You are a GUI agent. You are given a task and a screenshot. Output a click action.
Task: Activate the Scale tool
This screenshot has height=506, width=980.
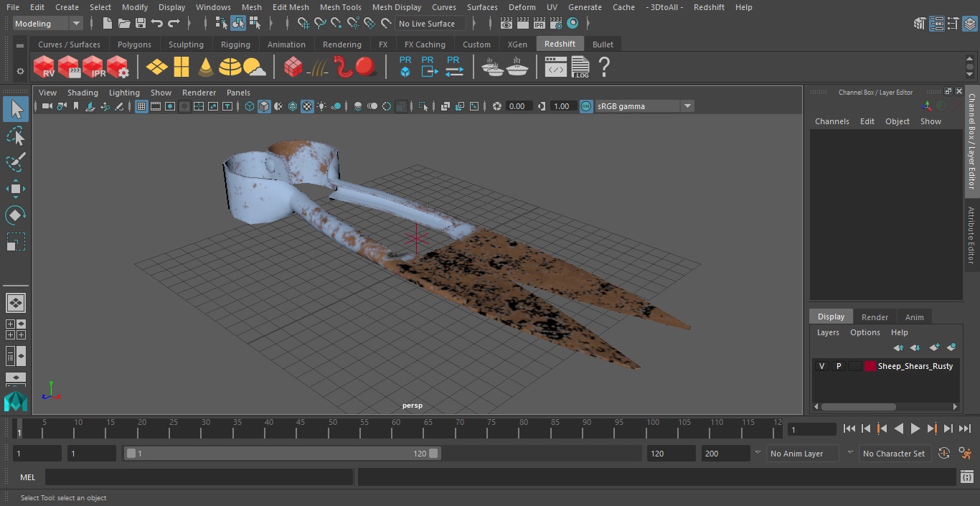point(15,242)
